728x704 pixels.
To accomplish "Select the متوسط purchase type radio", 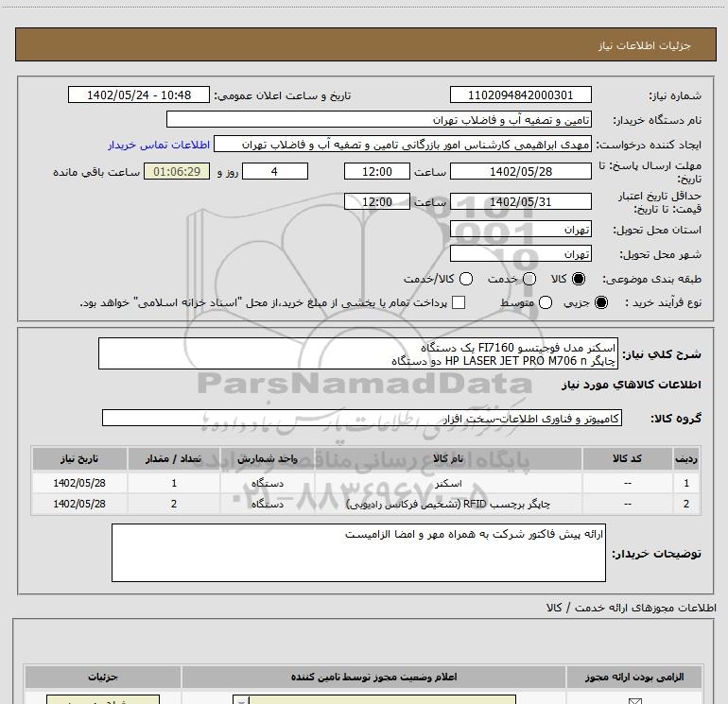I will (x=546, y=302).
